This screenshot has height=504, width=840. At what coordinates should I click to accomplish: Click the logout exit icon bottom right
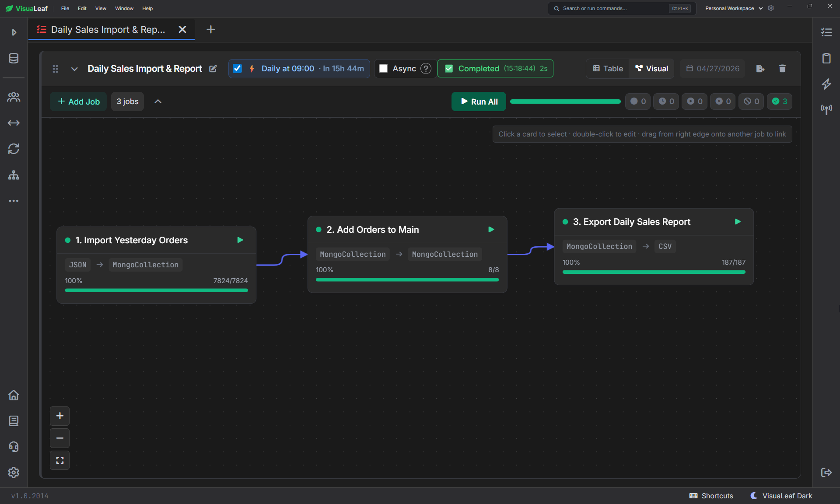tap(826, 472)
